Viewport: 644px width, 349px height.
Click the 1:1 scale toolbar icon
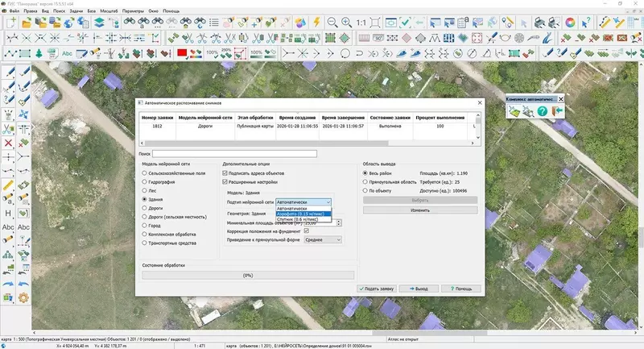[361, 23]
